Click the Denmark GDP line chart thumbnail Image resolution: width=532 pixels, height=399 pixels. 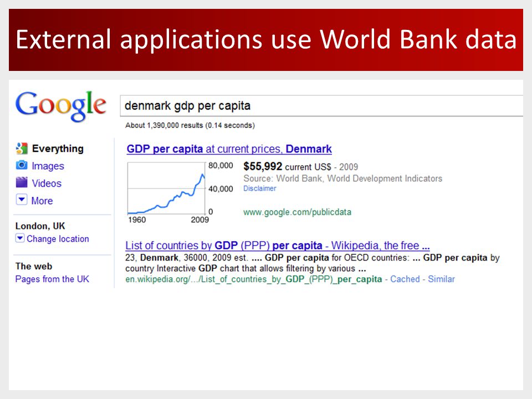click(166, 188)
